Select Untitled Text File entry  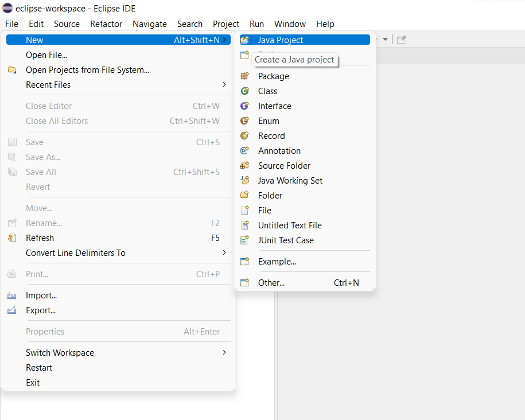[x=305, y=225]
